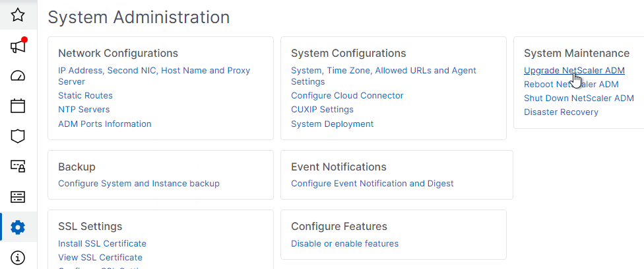Click the SSL Settings heading
Viewport: 644px width, 269px height.
coord(90,226)
